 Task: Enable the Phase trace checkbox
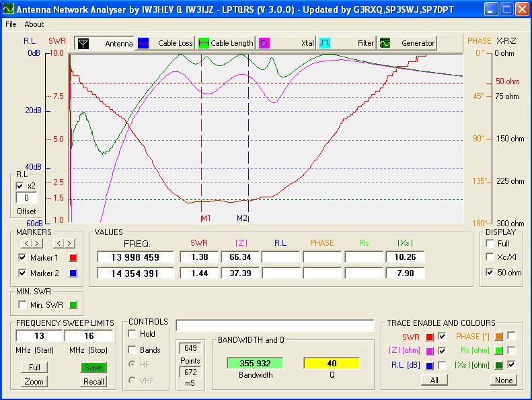[511, 336]
